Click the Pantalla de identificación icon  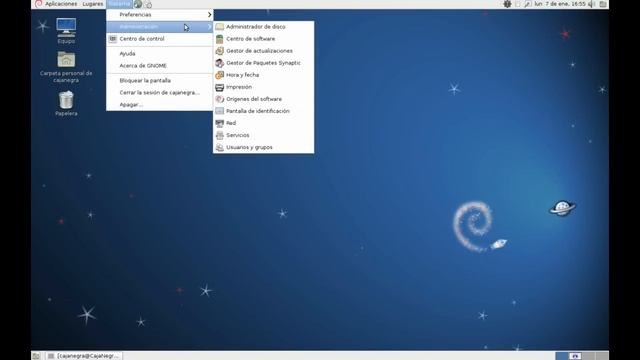[x=220, y=111]
